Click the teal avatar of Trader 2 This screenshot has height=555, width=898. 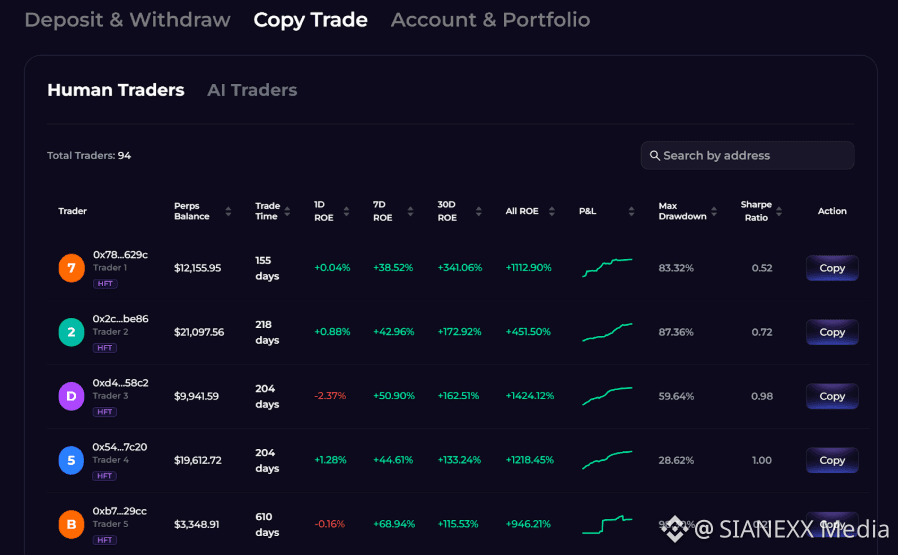point(71,332)
